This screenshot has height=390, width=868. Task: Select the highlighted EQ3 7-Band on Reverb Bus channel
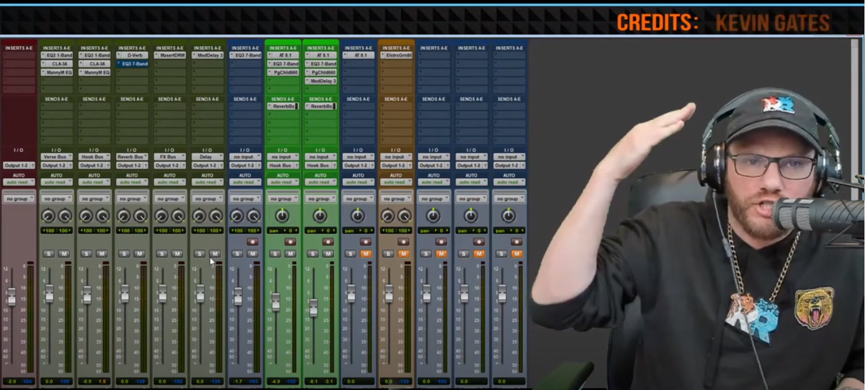[x=132, y=64]
